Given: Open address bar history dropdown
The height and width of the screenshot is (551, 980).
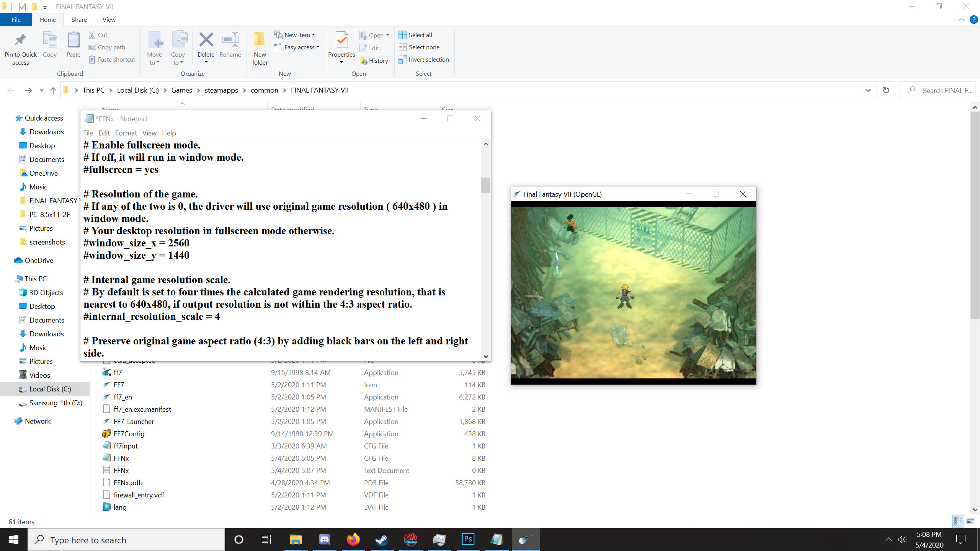Looking at the screenshot, I should 868,90.
